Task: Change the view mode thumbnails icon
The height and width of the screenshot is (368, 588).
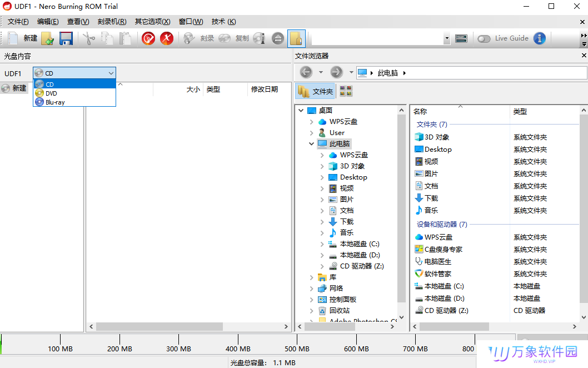Action: coord(346,91)
